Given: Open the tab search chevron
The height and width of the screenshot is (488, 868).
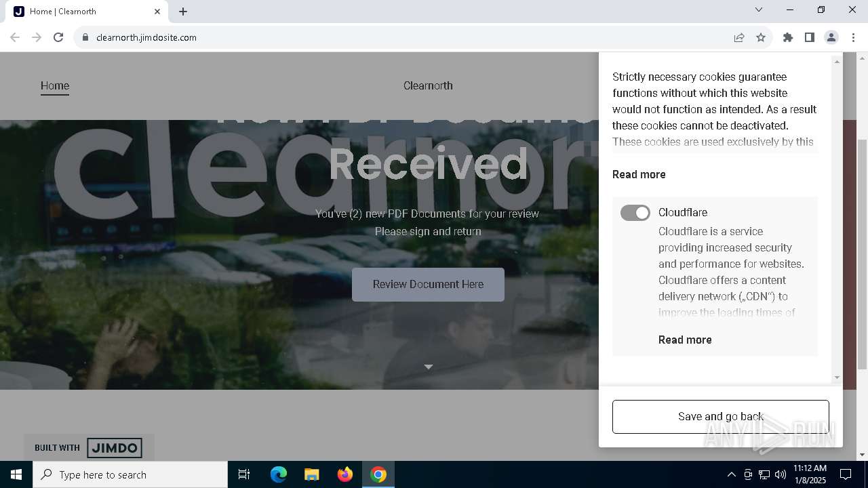Looking at the screenshot, I should coord(759,9).
